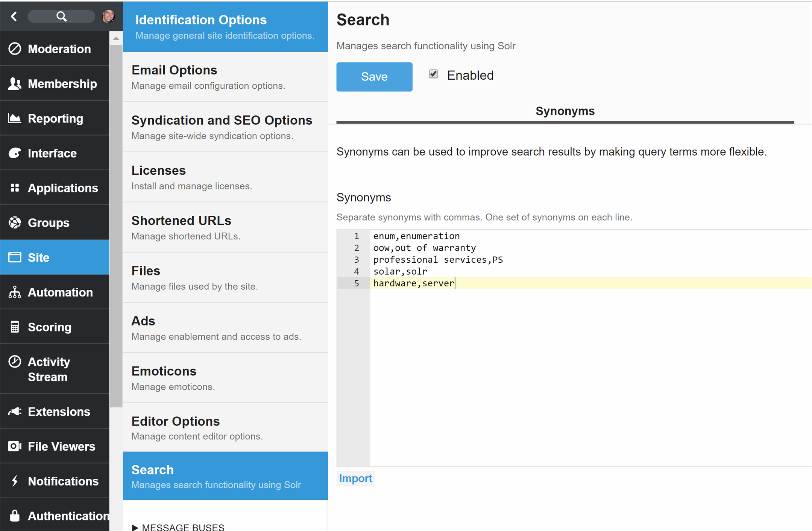This screenshot has height=531, width=812.
Task: Click the Interface palette icon
Action: (15, 153)
